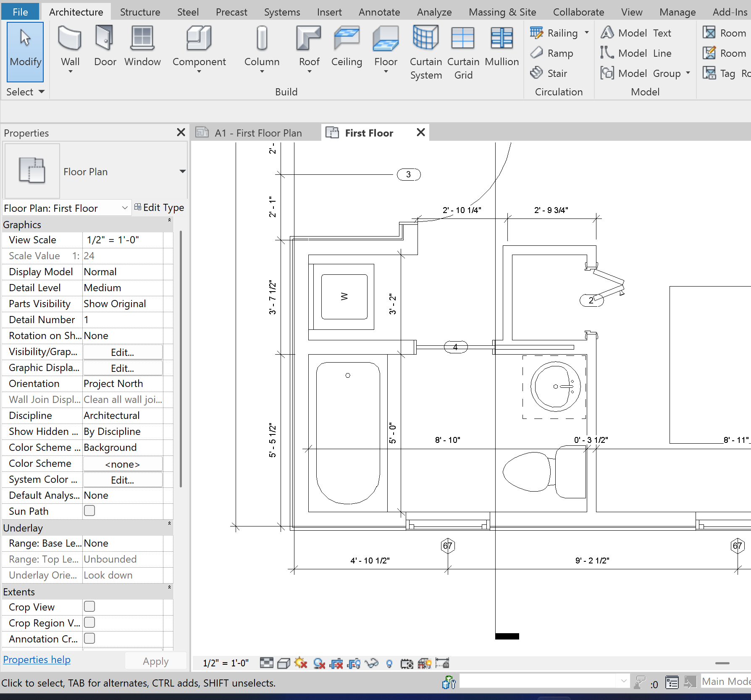Open the active workset dropdown in status bar
Screen dimensions: 751x700
pos(624,681)
